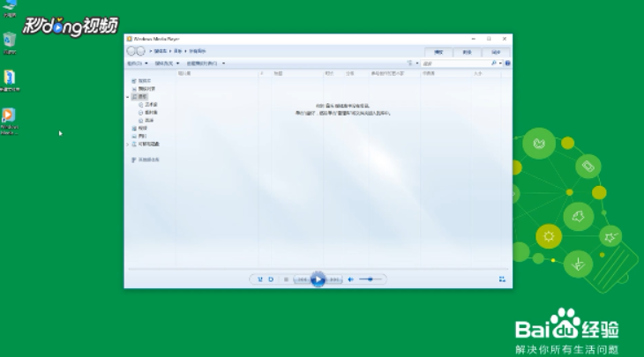The width and height of the screenshot is (644, 357).
Task: Select Videos in the navigation pane
Action: pyautogui.click(x=139, y=128)
